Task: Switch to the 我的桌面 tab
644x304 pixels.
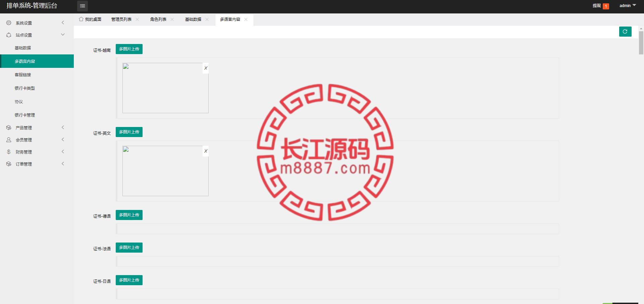Action: [90, 19]
